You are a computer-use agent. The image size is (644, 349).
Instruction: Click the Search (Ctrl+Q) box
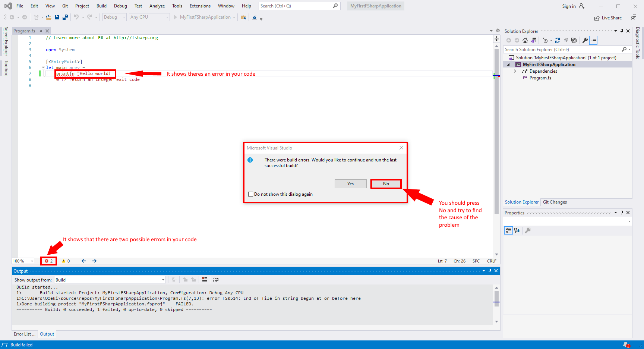click(x=299, y=6)
